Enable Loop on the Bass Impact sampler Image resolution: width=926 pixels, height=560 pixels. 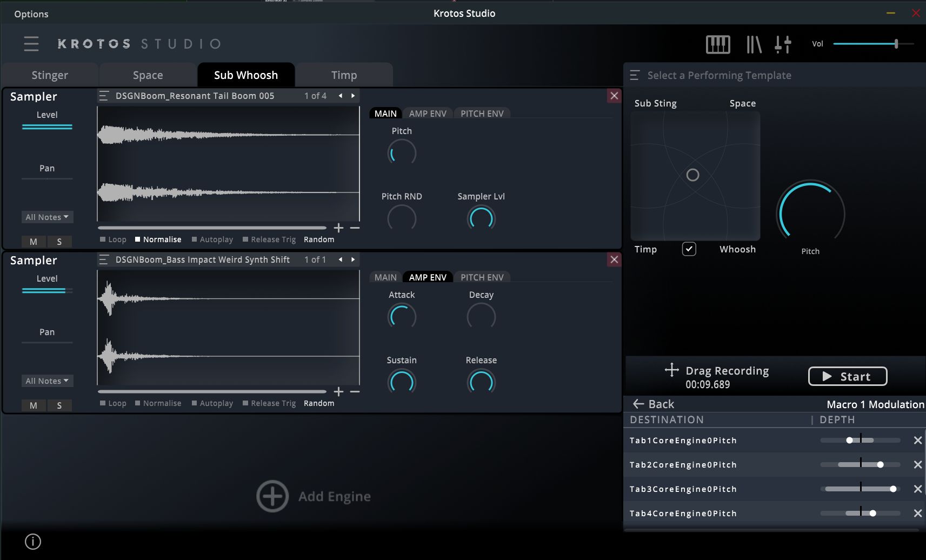pyautogui.click(x=113, y=403)
